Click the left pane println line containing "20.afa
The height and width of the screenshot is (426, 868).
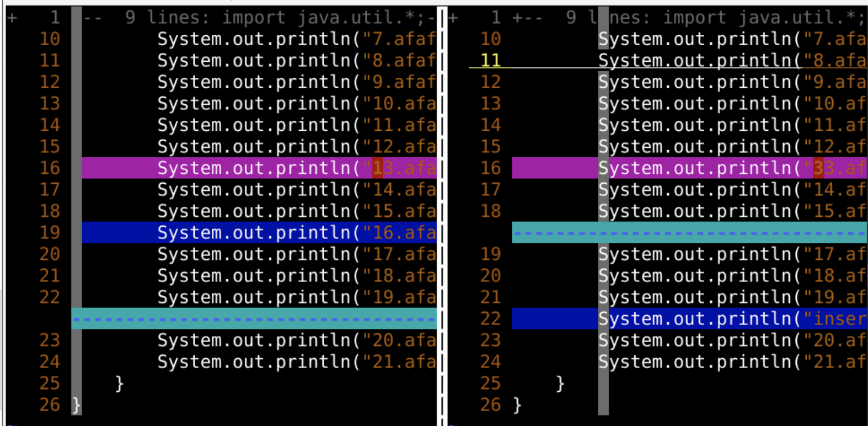[297, 340]
